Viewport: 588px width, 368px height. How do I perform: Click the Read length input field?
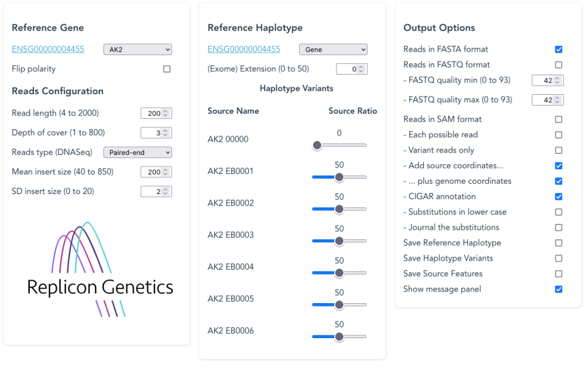click(153, 114)
